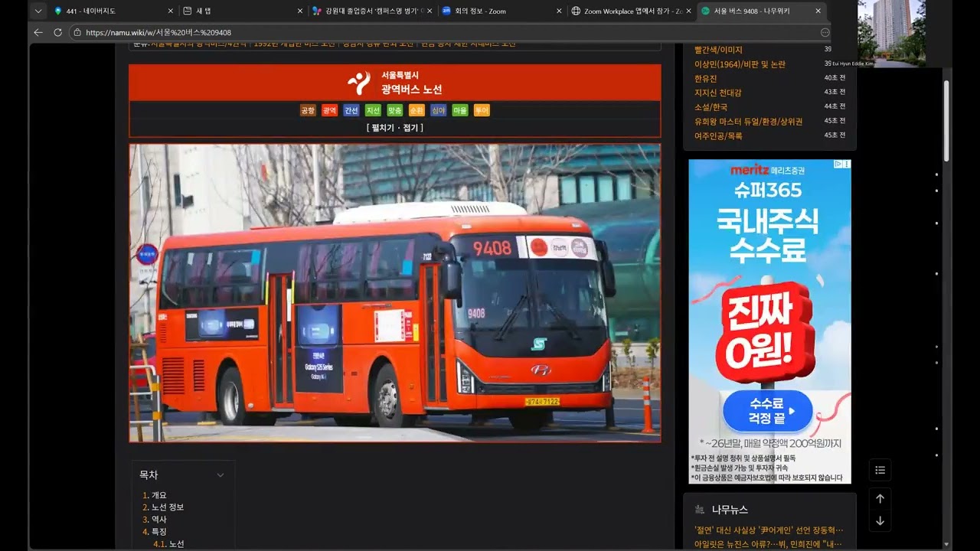This screenshot has width=980, height=551.
Task: Click the down arrow to page bottom
Action: (880, 521)
